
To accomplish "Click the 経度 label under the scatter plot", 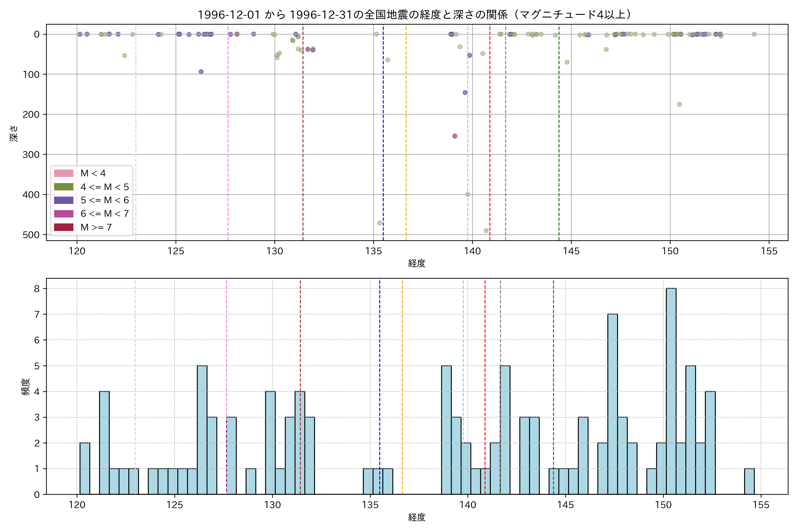I will point(417,263).
